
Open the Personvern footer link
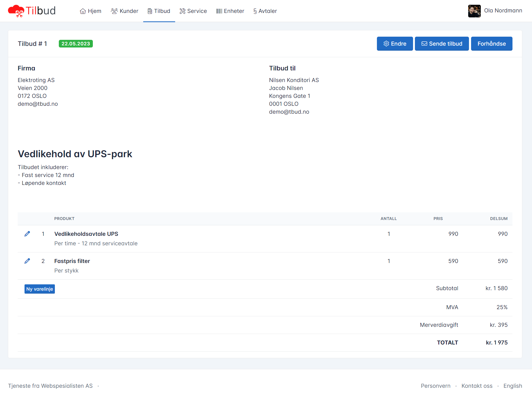[x=435, y=386]
